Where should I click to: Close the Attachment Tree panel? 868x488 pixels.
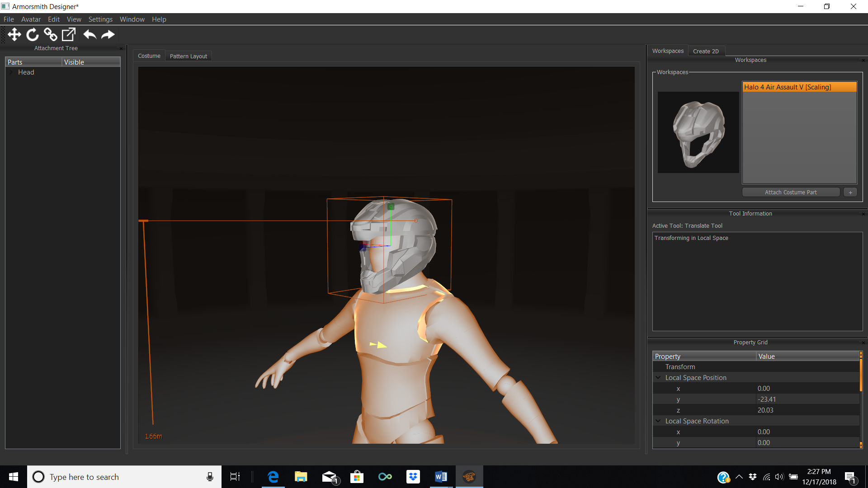(x=121, y=48)
